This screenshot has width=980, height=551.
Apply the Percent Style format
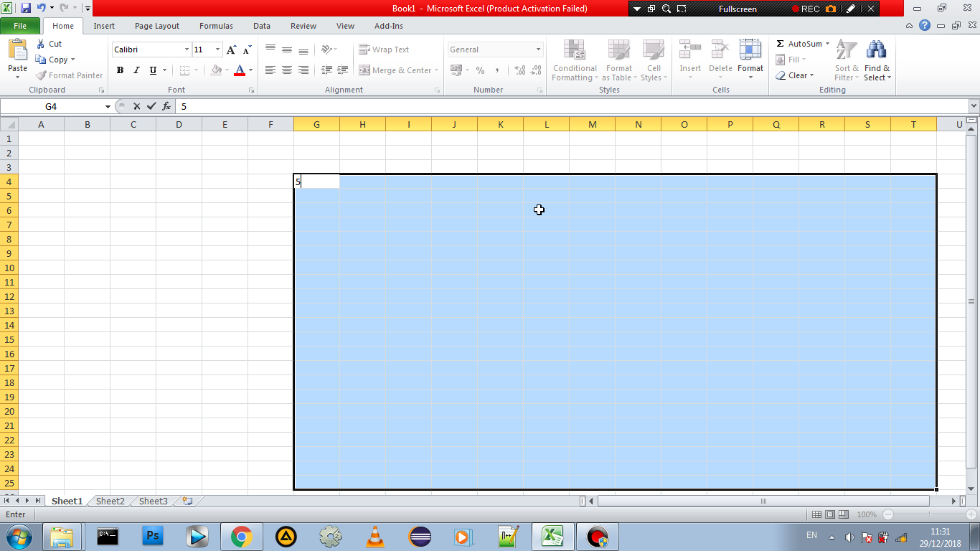pyautogui.click(x=479, y=70)
